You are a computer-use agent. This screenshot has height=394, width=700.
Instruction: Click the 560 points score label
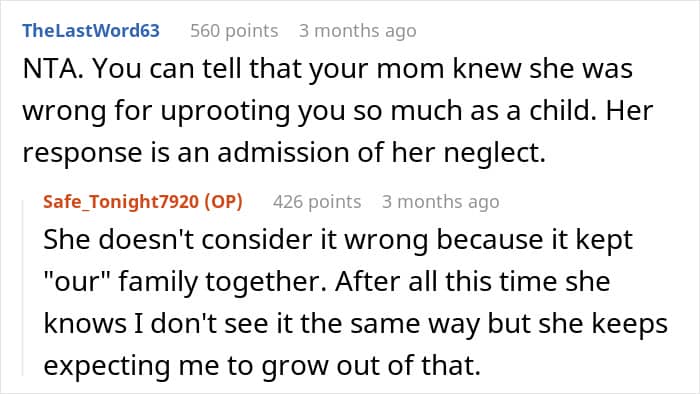(x=234, y=31)
